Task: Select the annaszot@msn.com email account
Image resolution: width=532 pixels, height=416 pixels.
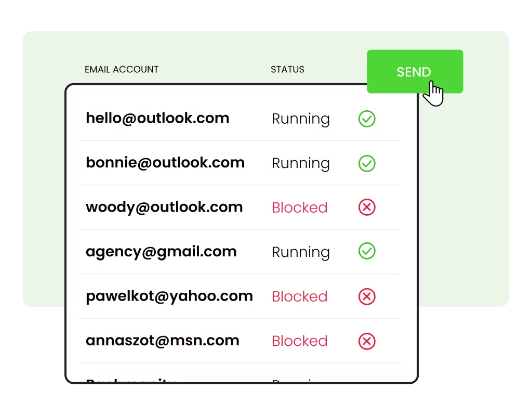Action: point(163,341)
